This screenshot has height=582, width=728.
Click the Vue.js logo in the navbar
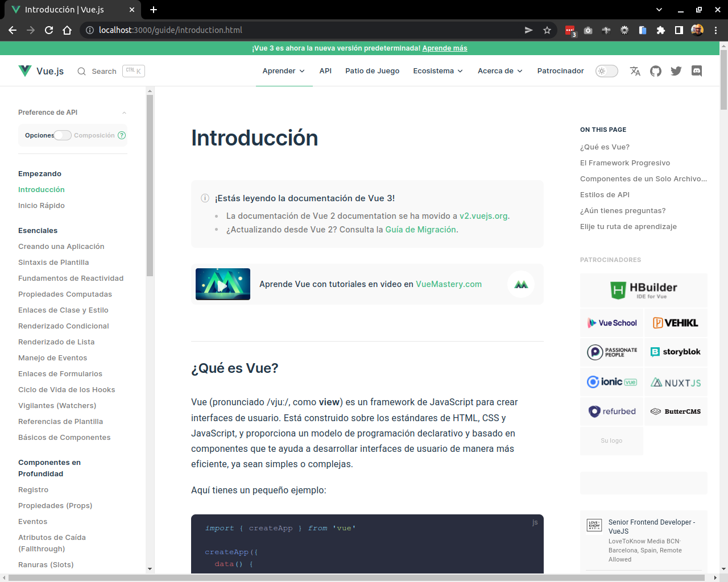click(41, 71)
